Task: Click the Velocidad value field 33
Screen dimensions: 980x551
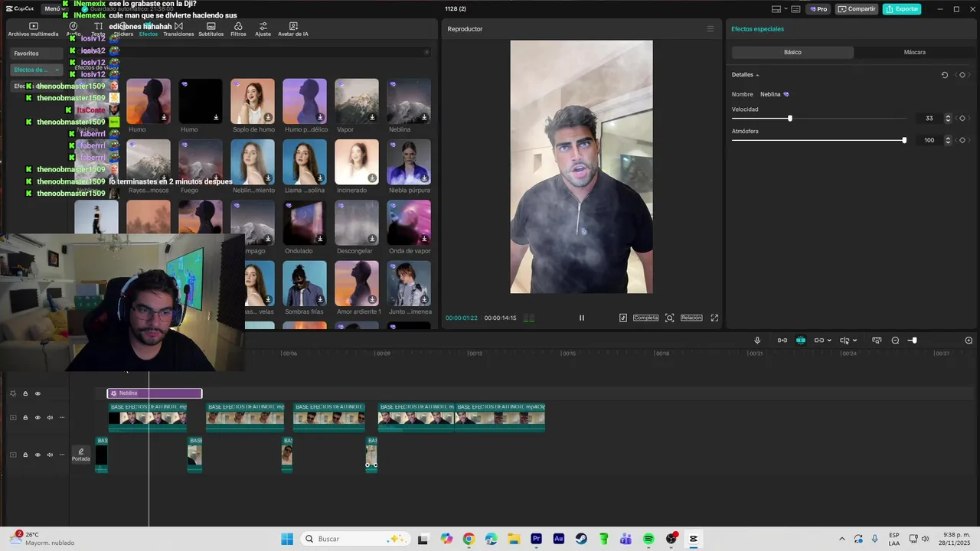Action: point(929,119)
